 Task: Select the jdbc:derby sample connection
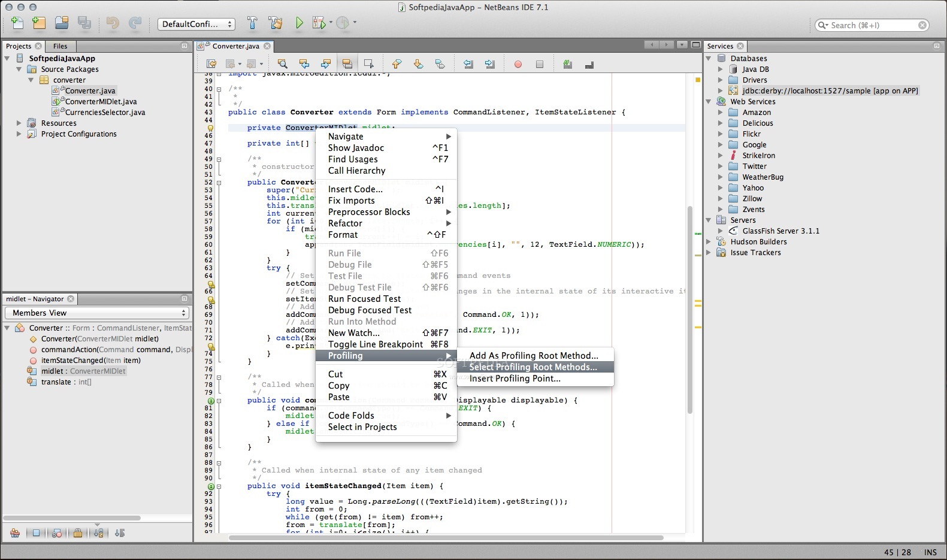point(830,91)
